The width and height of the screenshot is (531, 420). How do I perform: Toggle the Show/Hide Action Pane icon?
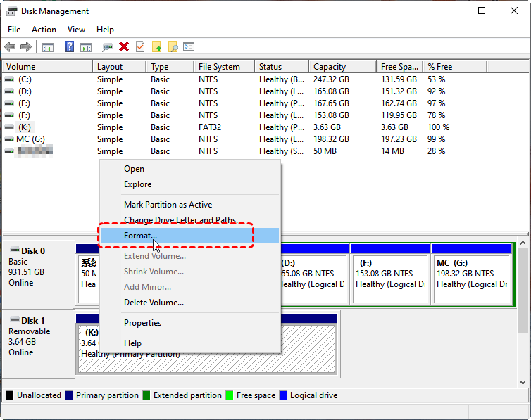(x=86, y=47)
